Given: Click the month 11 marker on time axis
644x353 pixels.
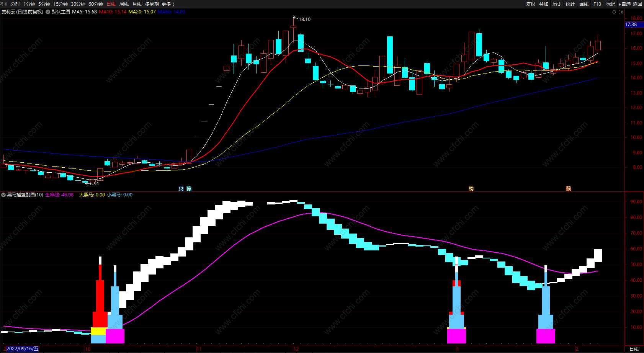Looking at the screenshot, I should click(199, 349).
